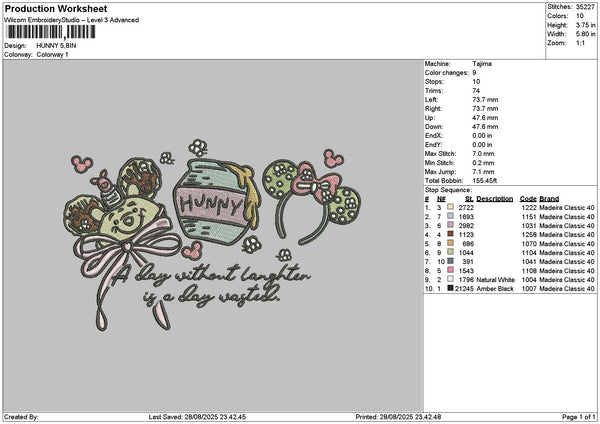Viewport: 600px width, 424px height.
Task: Click the Width value 5.80 in
Action: (x=585, y=34)
